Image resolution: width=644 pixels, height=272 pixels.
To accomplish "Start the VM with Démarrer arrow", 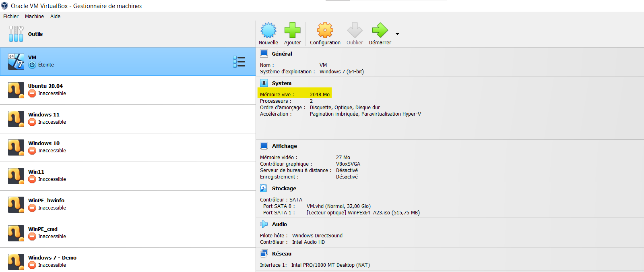I will click(x=380, y=31).
